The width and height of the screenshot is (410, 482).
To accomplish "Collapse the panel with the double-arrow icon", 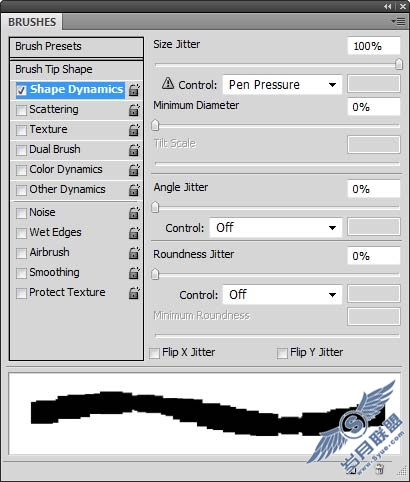I will (x=387, y=6).
